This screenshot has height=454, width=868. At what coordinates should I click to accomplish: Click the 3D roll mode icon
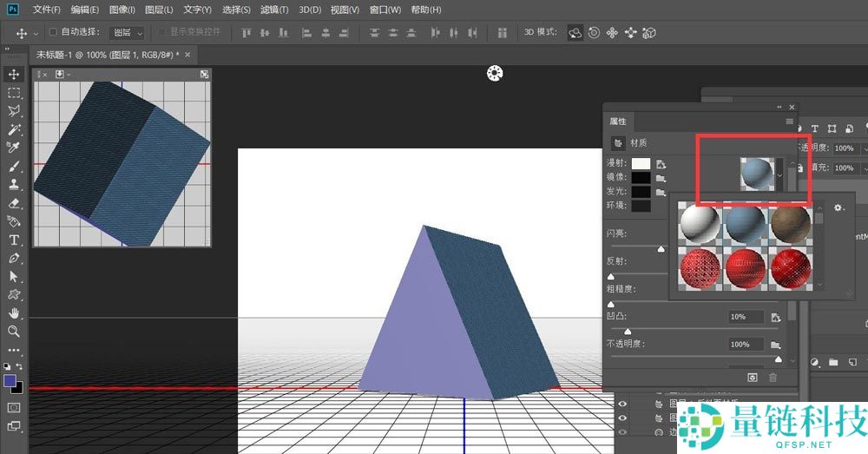pyautogui.click(x=594, y=33)
